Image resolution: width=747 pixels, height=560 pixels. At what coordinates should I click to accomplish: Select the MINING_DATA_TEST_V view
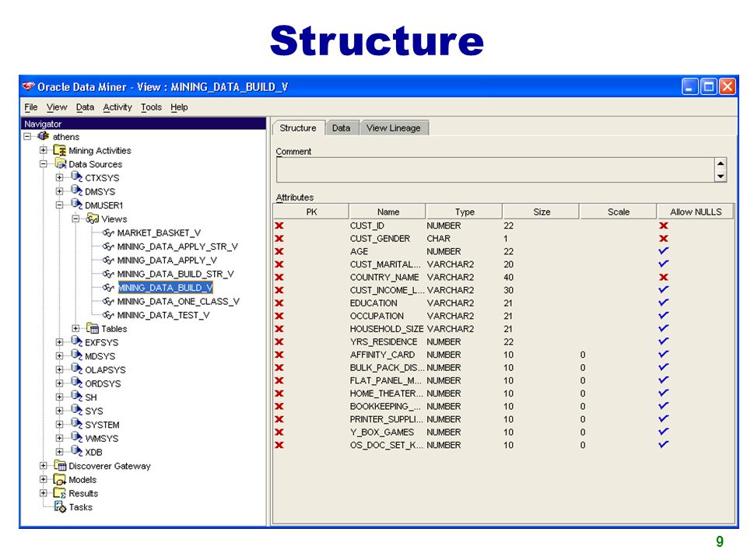coord(163,315)
